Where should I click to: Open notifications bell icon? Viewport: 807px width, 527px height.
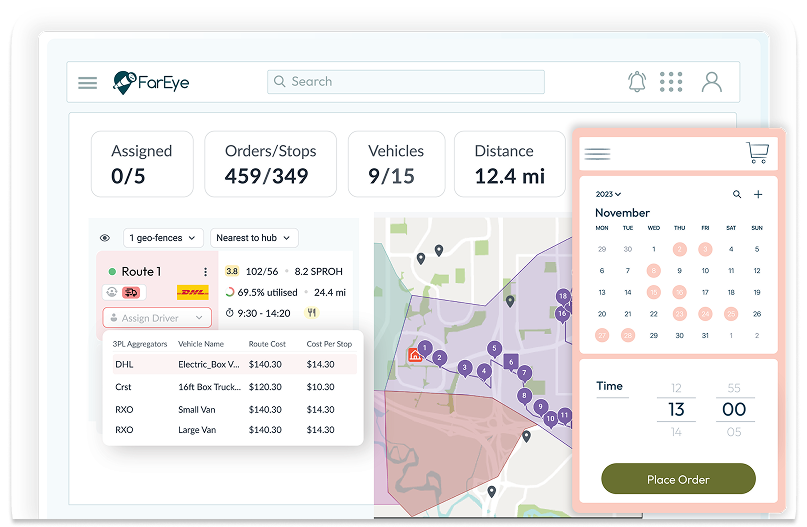click(x=637, y=82)
